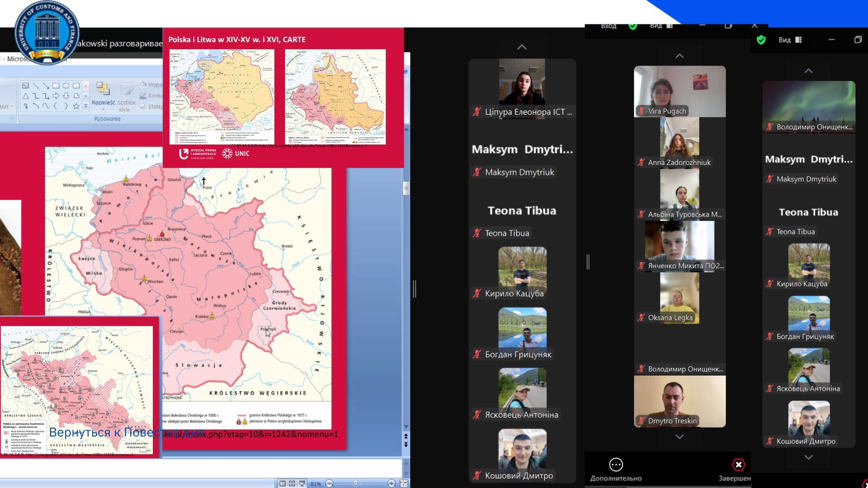Select the Right Arrow block shape

click(x=56, y=96)
